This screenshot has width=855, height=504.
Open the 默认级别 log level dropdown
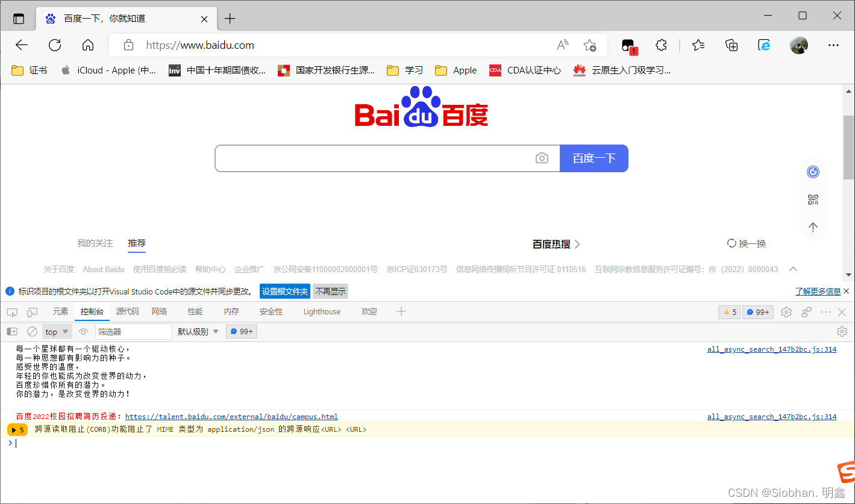click(x=198, y=332)
